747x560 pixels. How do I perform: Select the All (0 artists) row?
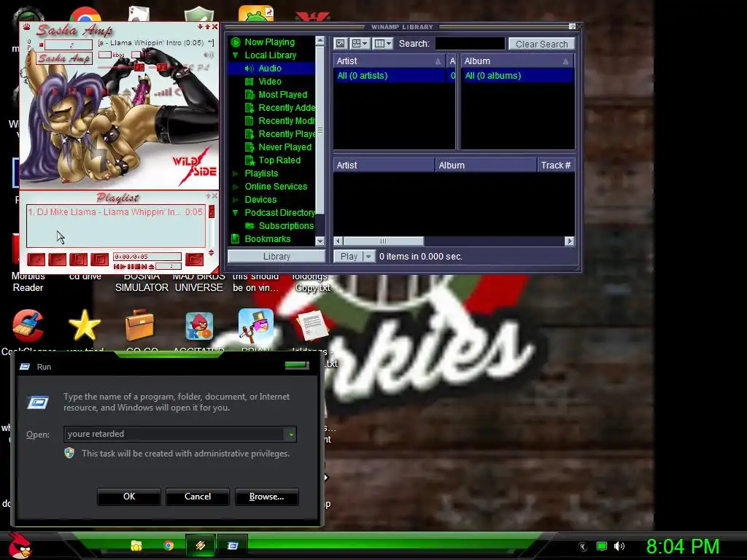[390, 76]
